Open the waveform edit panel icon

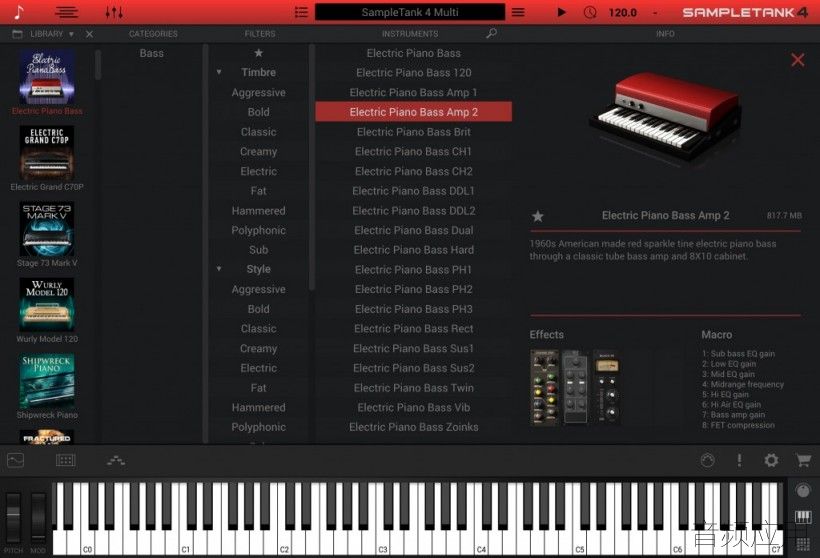point(16,460)
